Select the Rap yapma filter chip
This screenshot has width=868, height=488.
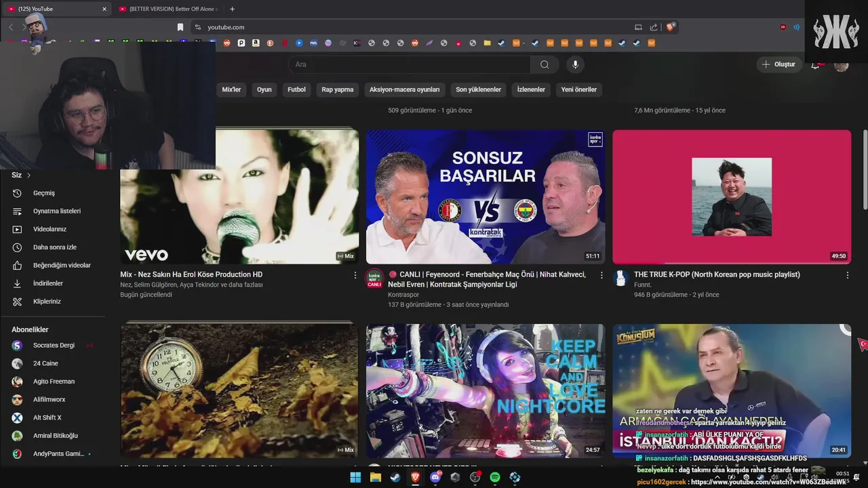(x=337, y=89)
